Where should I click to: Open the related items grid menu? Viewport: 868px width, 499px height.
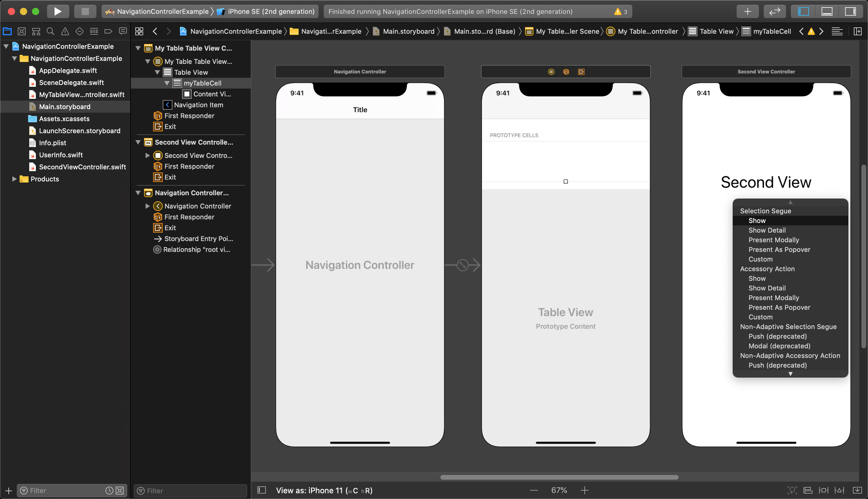click(x=139, y=32)
